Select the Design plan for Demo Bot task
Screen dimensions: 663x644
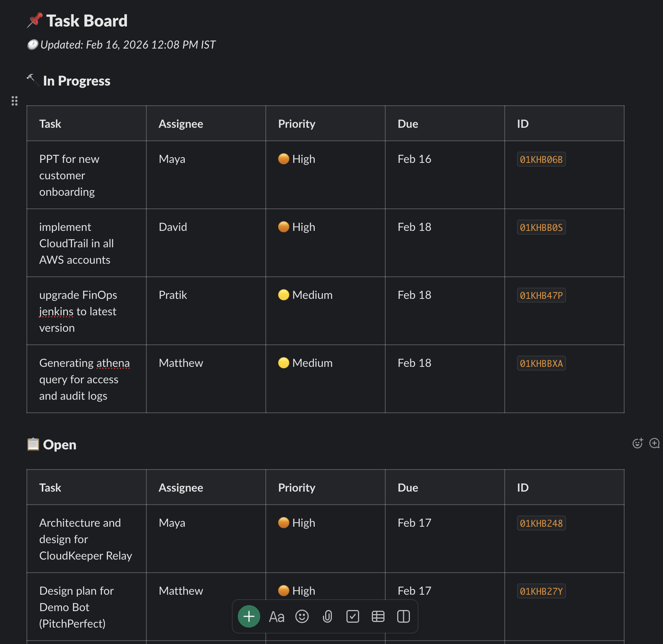click(76, 607)
